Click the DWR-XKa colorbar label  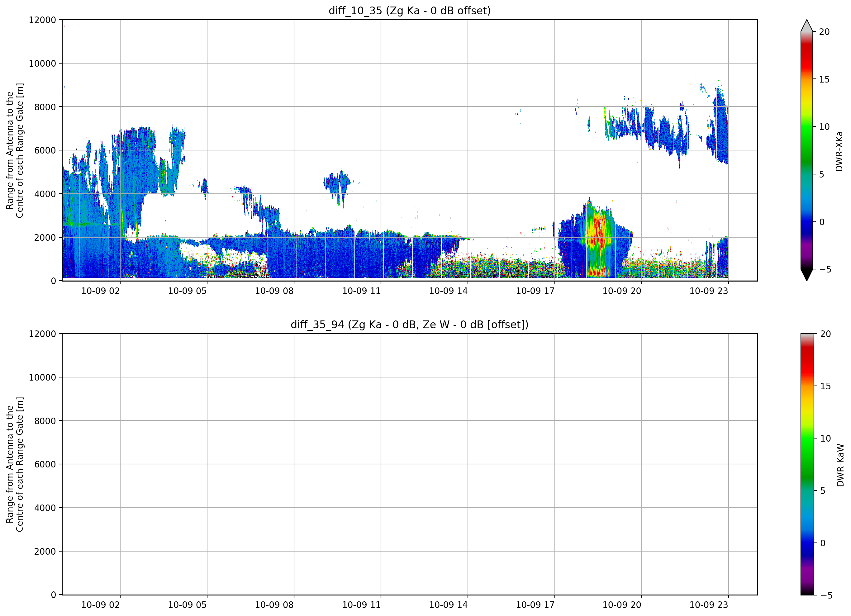coord(839,151)
